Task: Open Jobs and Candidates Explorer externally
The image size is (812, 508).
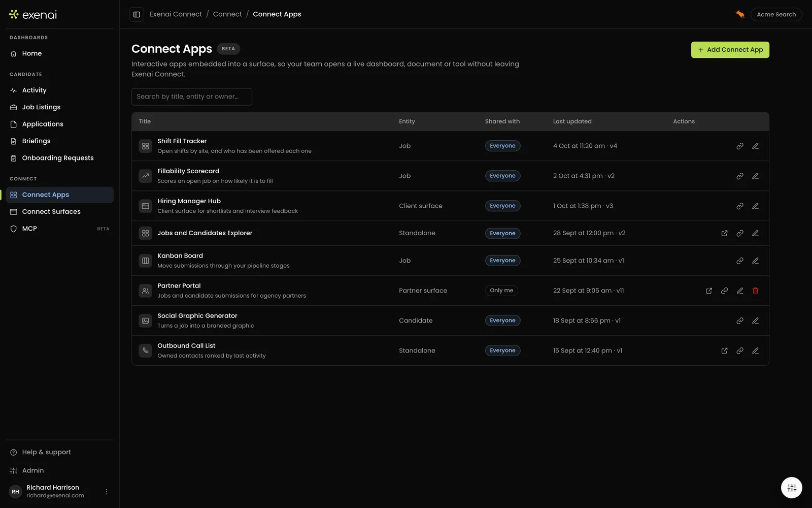Action: tap(724, 233)
